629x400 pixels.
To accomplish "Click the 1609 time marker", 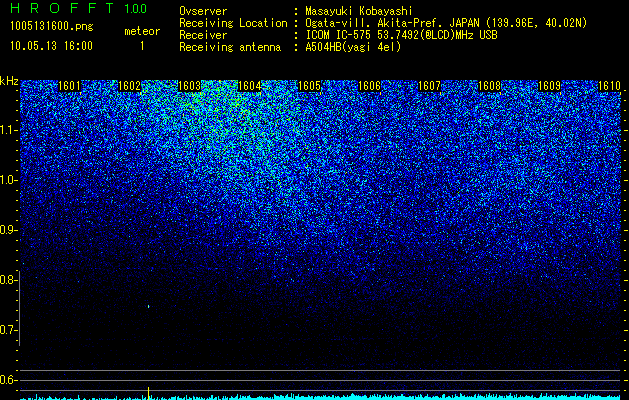I will tap(550, 86).
